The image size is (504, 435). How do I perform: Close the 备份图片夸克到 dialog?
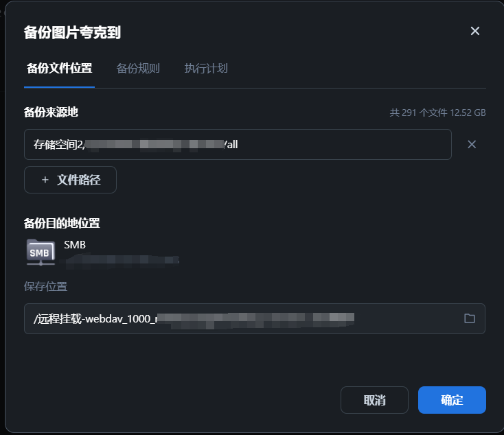[474, 31]
